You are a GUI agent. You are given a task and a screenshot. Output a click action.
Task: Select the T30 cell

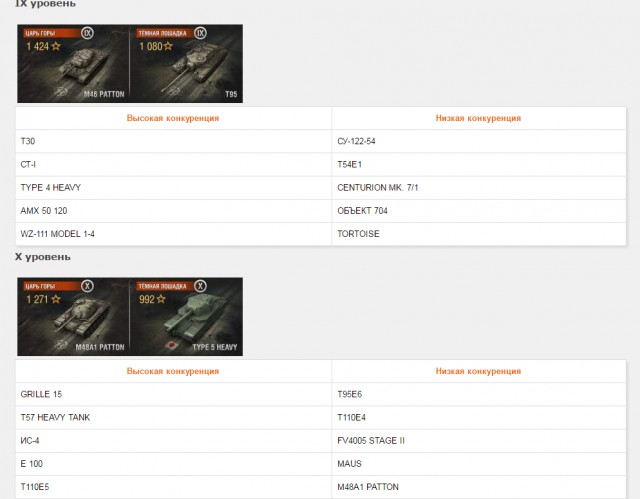coord(173,141)
